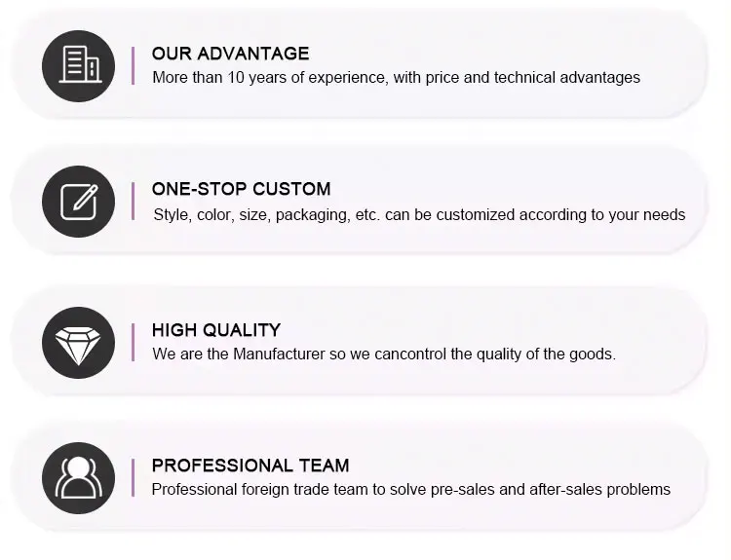Select the ONE-STOP CUSTOM heading
731x560 pixels.
[241, 189]
